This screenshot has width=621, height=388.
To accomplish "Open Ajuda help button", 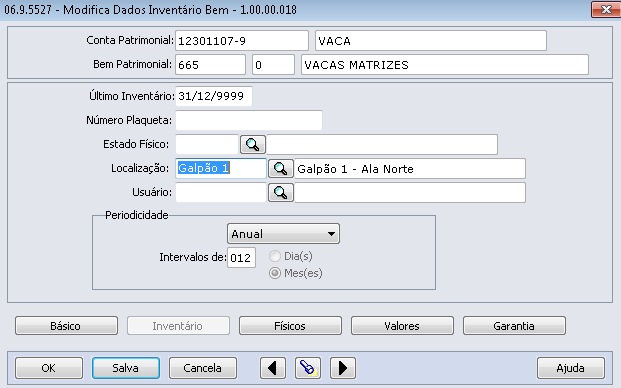I will point(571,368).
